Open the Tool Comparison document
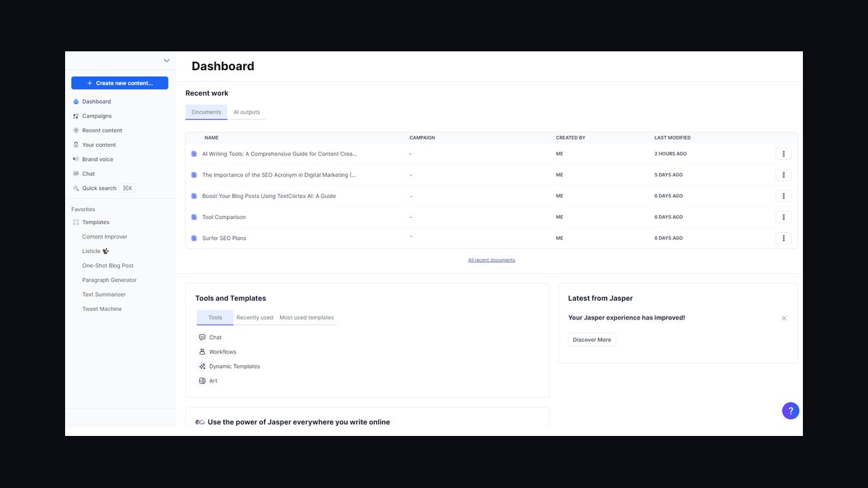 (224, 217)
